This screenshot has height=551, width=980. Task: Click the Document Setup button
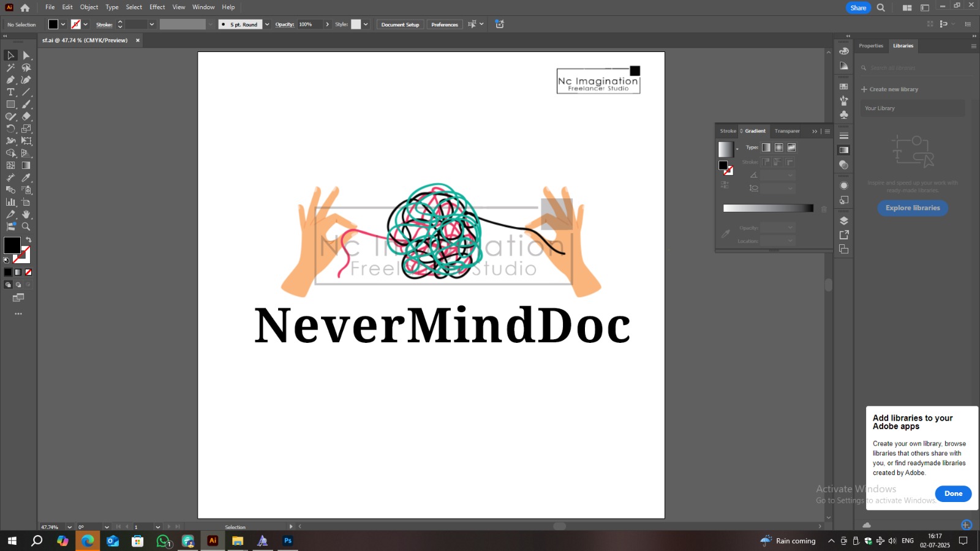400,24
